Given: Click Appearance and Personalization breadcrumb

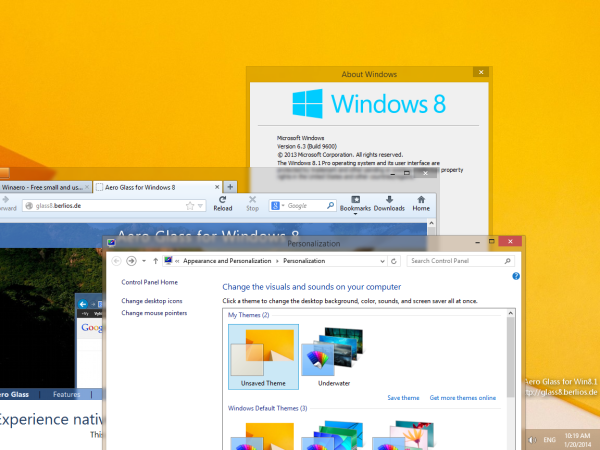Looking at the screenshot, I should click(227, 261).
